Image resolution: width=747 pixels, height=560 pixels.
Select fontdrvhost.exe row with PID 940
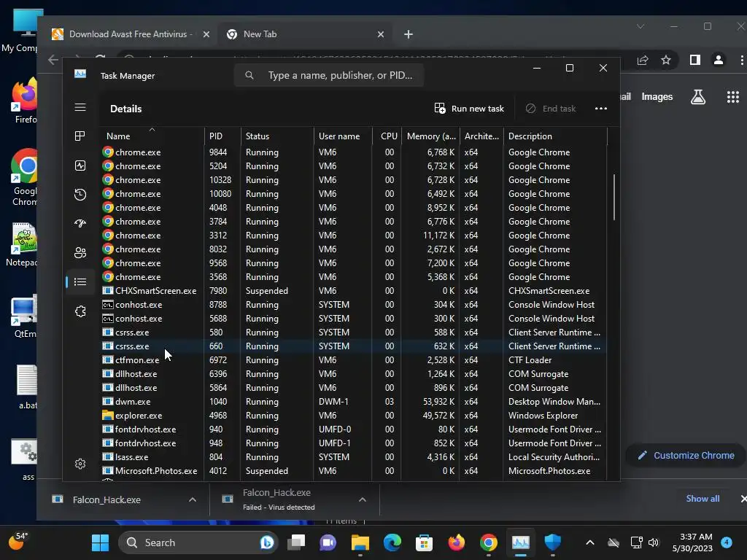[x=354, y=429]
